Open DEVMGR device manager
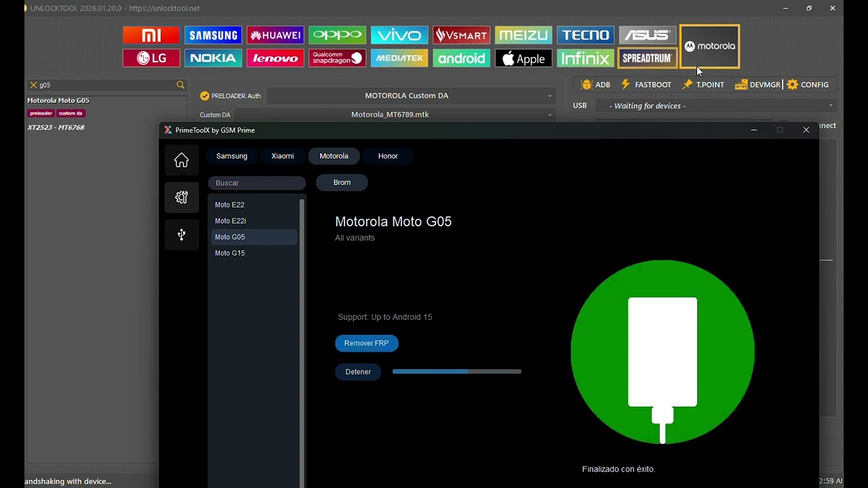Viewport: 868px width, 488px height. [757, 85]
